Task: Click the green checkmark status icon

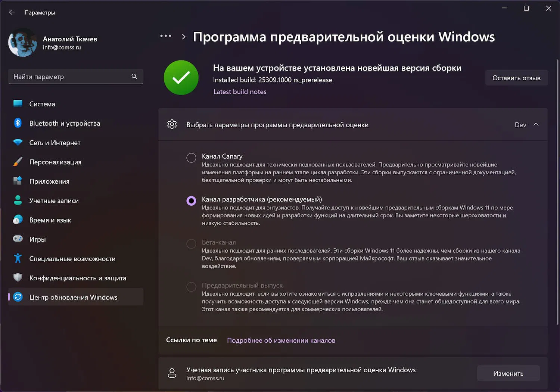Action: point(181,78)
